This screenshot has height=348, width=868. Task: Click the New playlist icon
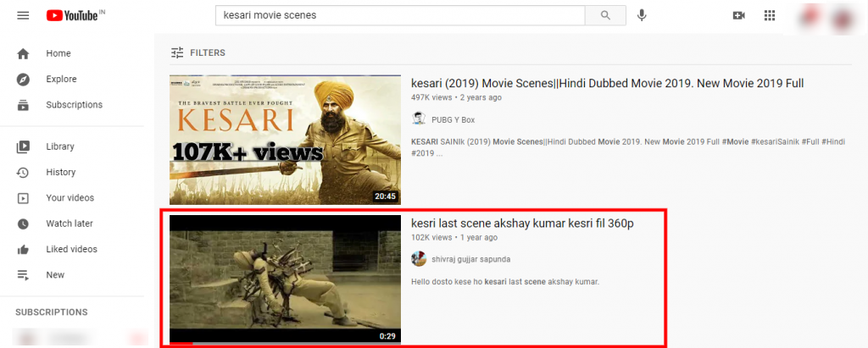23,275
